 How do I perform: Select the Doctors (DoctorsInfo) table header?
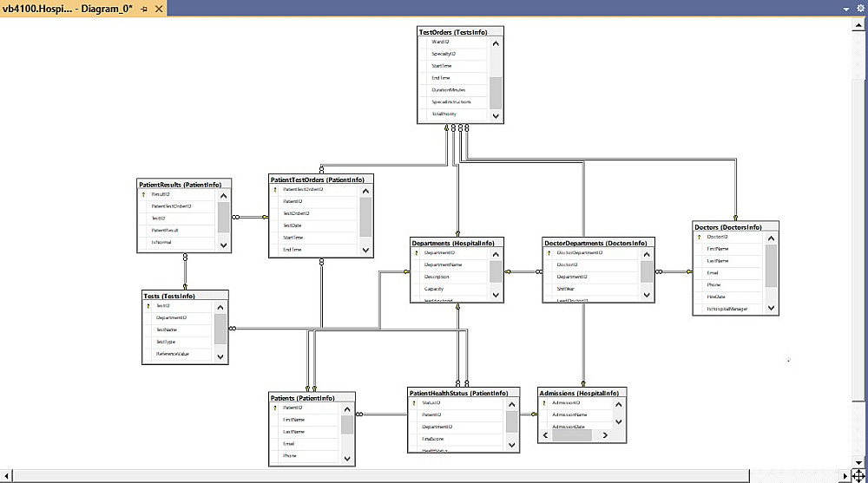click(x=736, y=227)
